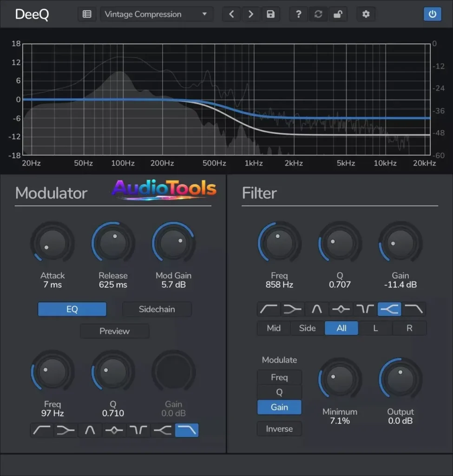
Task: Set Modulate target to Freq
Action: tap(279, 377)
